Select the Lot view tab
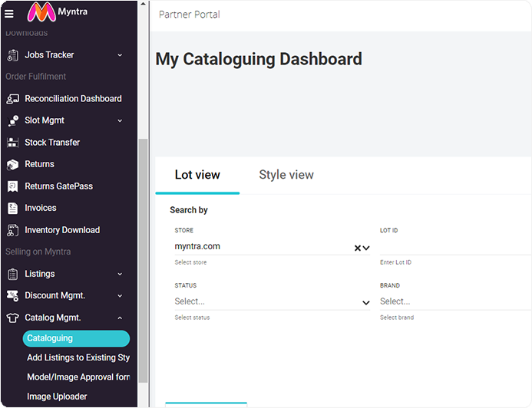 coord(197,175)
